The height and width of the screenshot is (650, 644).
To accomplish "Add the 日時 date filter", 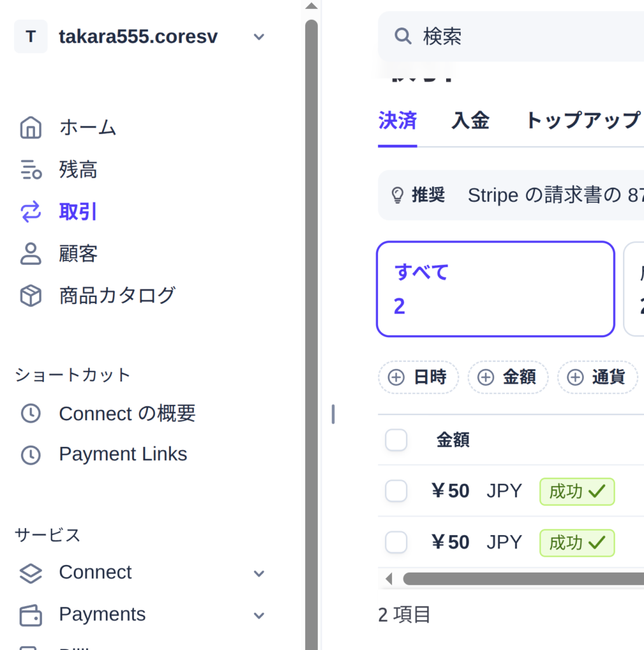I will click(418, 378).
